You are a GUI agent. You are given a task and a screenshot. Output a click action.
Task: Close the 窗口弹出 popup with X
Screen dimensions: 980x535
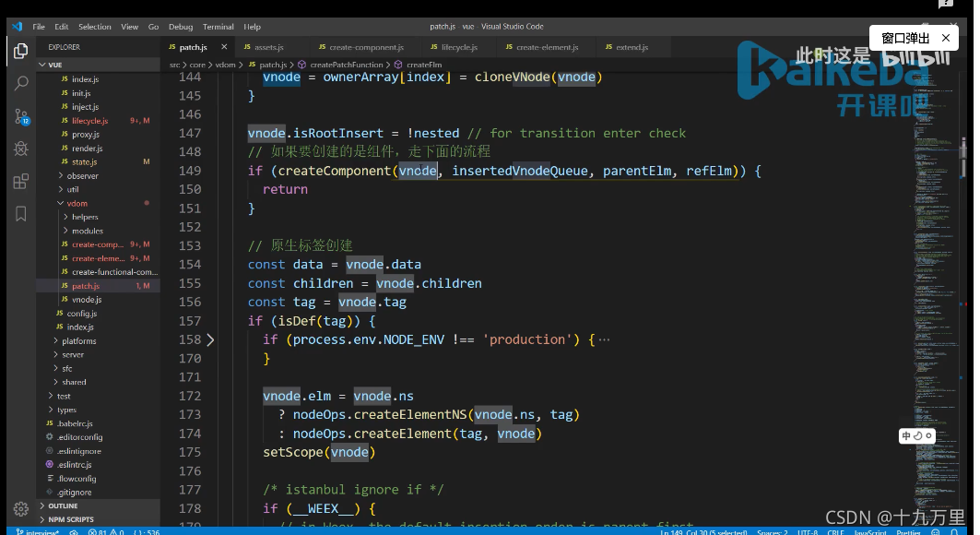click(946, 38)
